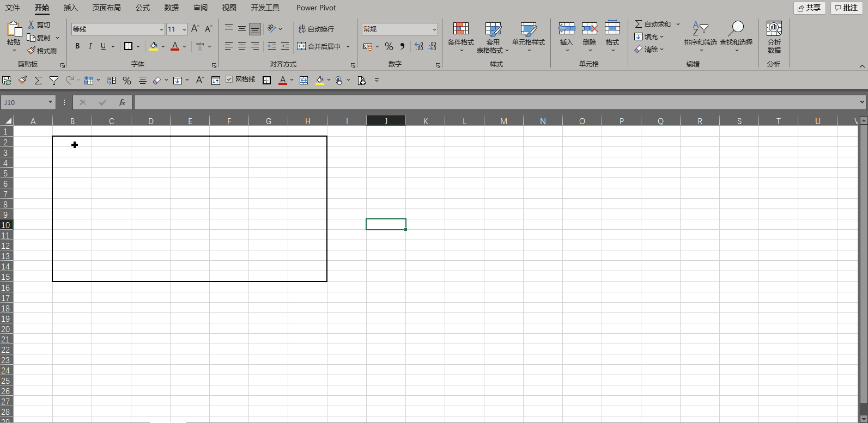Expand the 自动求和 dropdown arrow
868x423 pixels.
pyautogui.click(x=678, y=24)
